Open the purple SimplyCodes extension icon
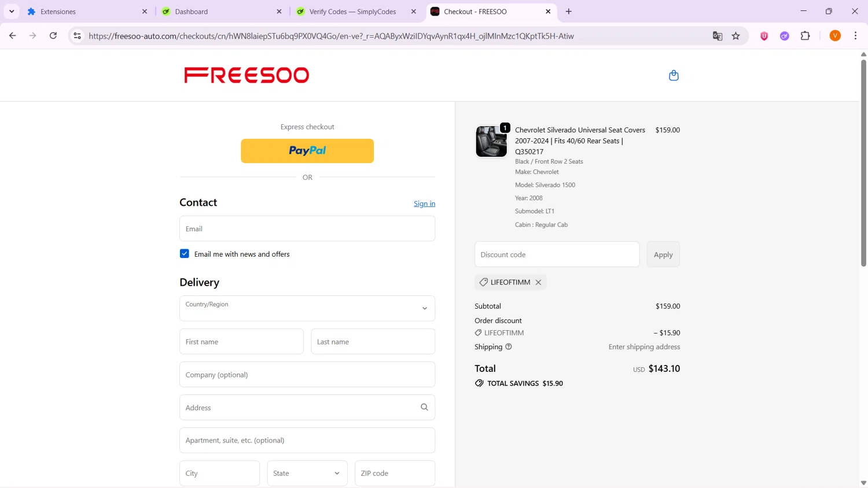This screenshot has height=488, width=868. click(785, 36)
